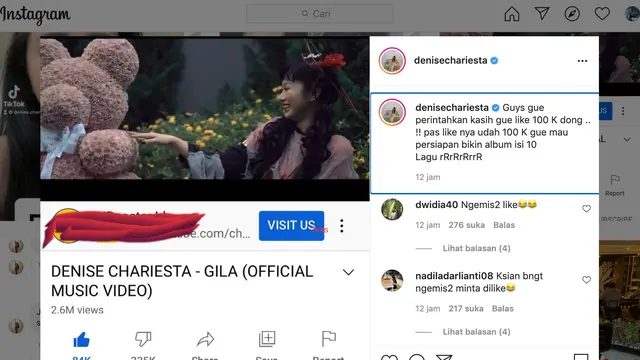Open denisechariesta avatar beside caption
640x360 pixels.
[x=392, y=112]
